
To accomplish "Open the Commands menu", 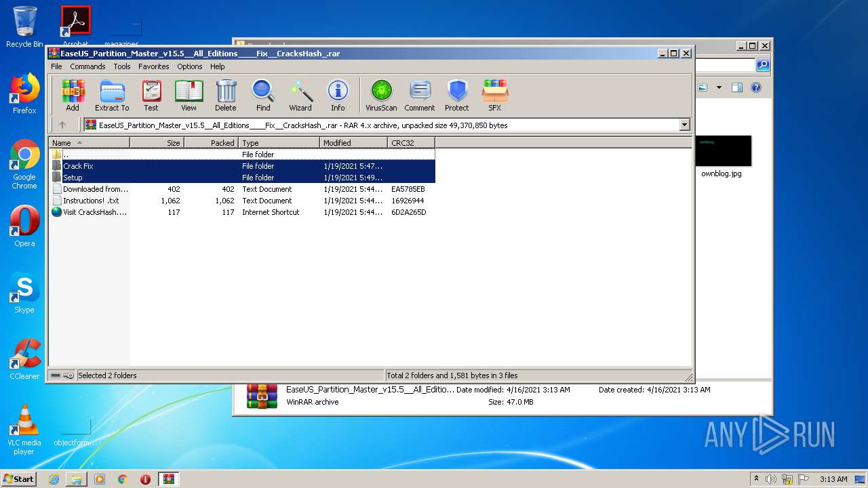I will [x=87, y=66].
